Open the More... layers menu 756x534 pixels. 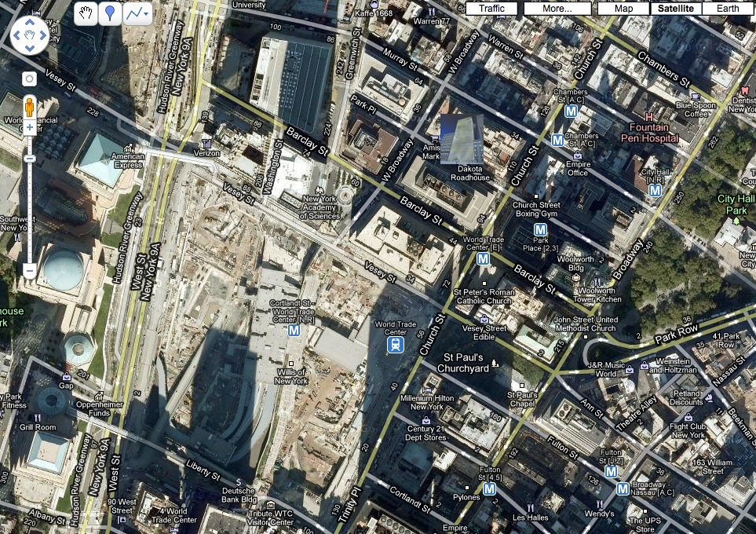[557, 8]
